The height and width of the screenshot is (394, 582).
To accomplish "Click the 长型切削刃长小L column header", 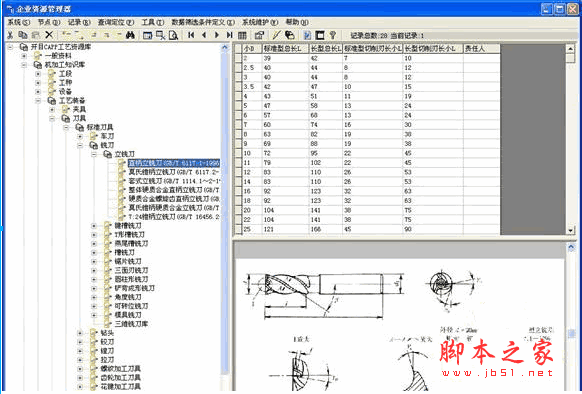I will point(433,49).
